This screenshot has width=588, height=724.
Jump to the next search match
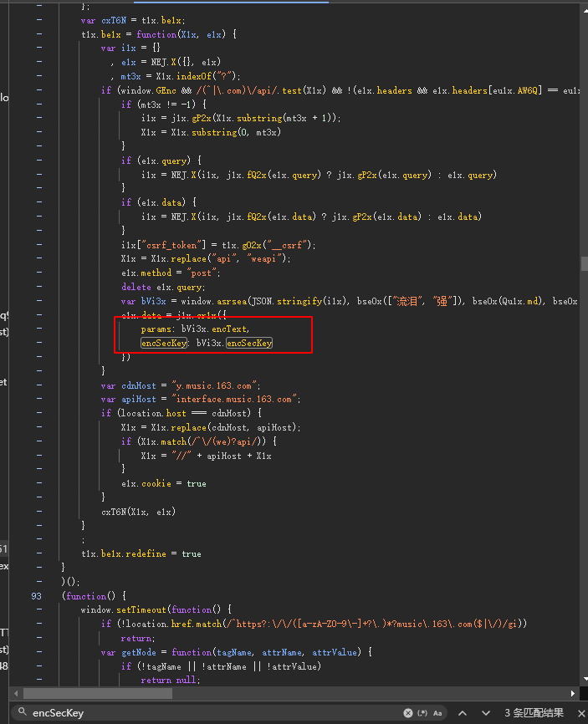point(485,713)
